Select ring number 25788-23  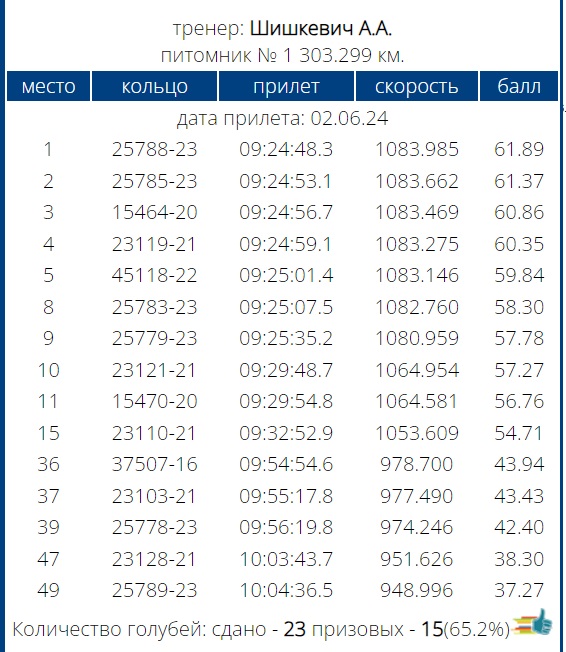154,149
